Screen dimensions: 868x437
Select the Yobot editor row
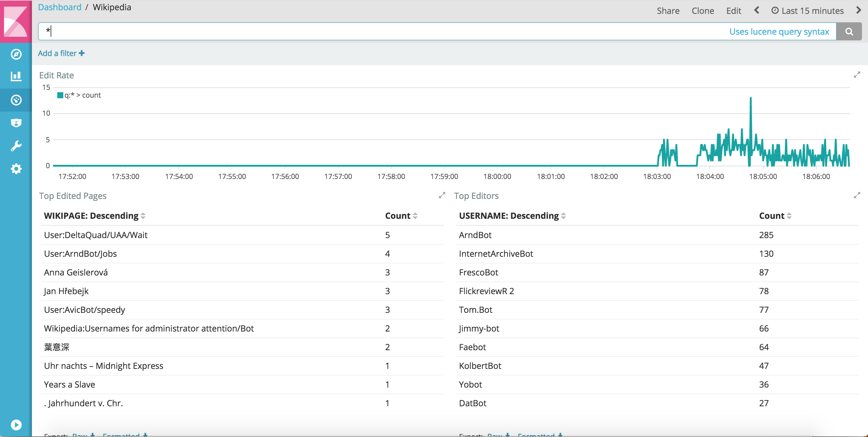pos(657,385)
